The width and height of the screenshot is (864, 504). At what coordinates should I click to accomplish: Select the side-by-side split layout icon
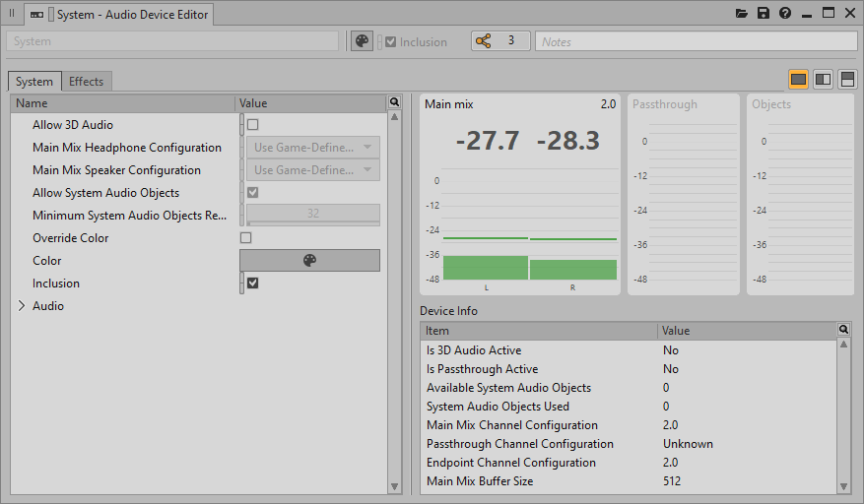pyautogui.click(x=824, y=79)
